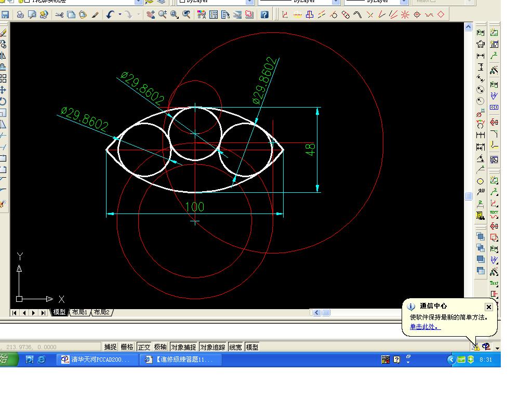Switch to the 模型 layout tab
This screenshot has height=399, width=532.
click(59, 312)
